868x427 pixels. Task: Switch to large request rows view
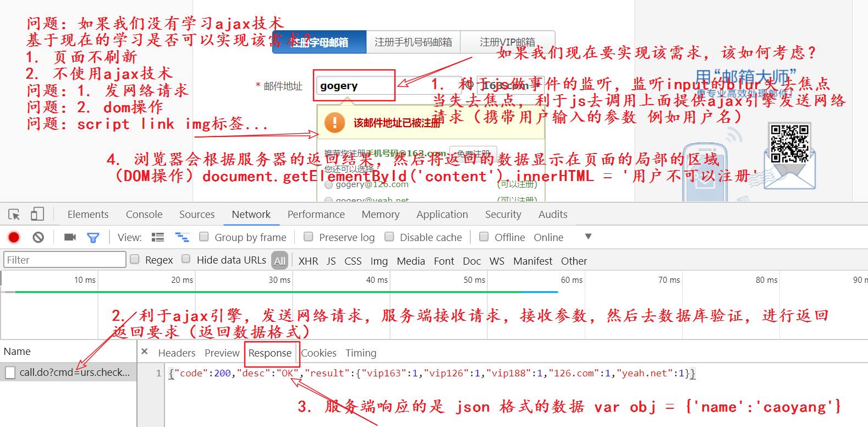pyautogui.click(x=158, y=237)
